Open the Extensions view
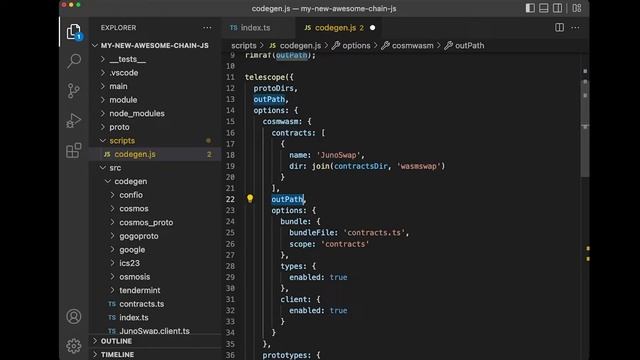Screen dimensions: 640x360 pos(74,151)
